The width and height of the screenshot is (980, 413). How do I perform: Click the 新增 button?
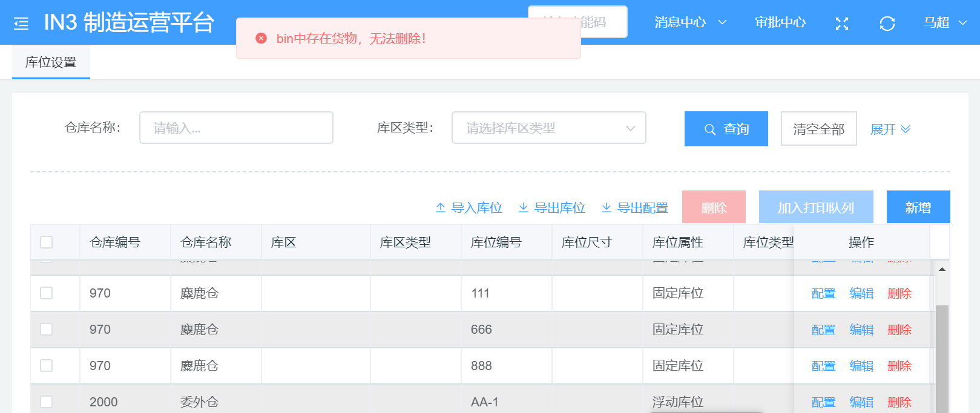pyautogui.click(x=918, y=207)
